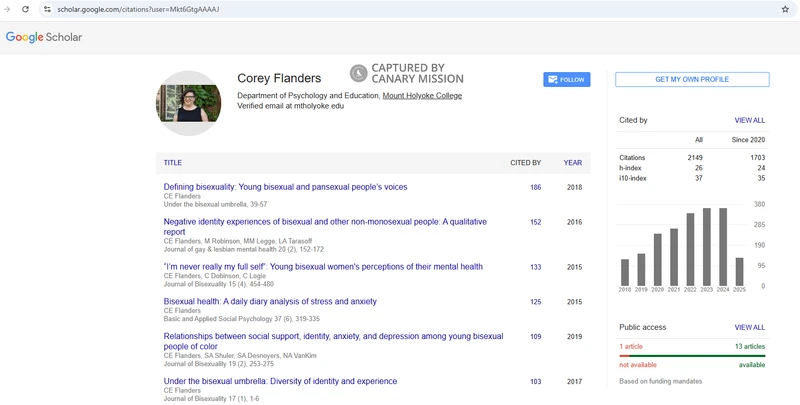The height and width of the screenshot is (405, 800).
Task: Click the Citations metric label
Action: [632, 158]
